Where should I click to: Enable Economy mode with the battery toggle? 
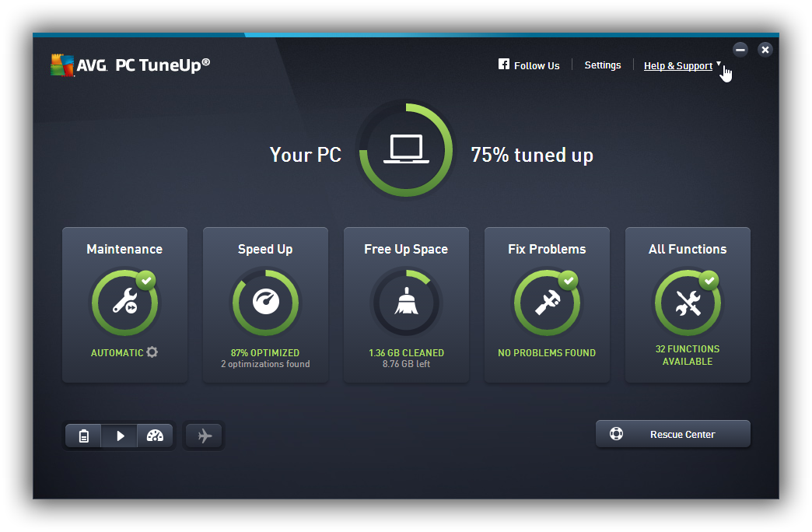click(x=83, y=436)
